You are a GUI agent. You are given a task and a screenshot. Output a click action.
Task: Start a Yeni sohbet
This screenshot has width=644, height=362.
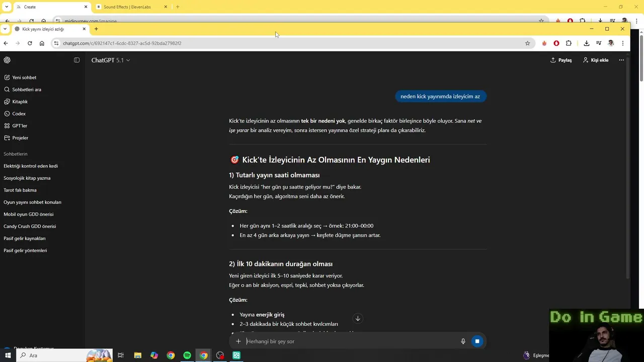tap(42, 77)
